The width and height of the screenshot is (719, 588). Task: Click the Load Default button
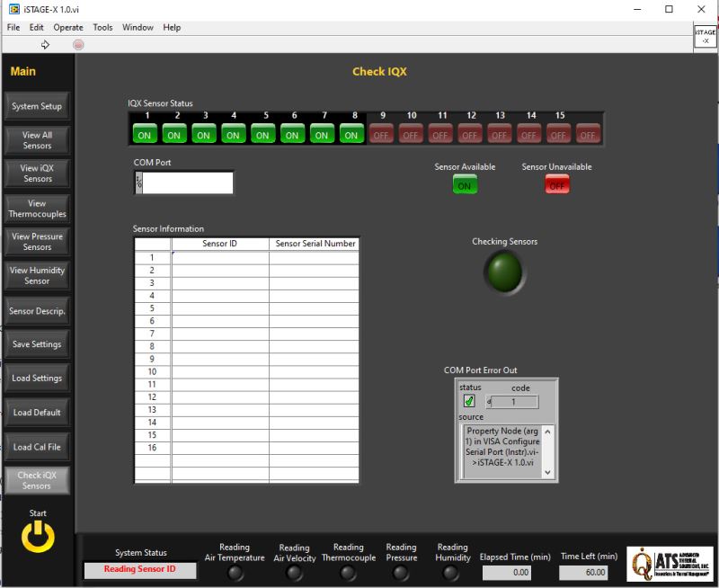coord(37,413)
